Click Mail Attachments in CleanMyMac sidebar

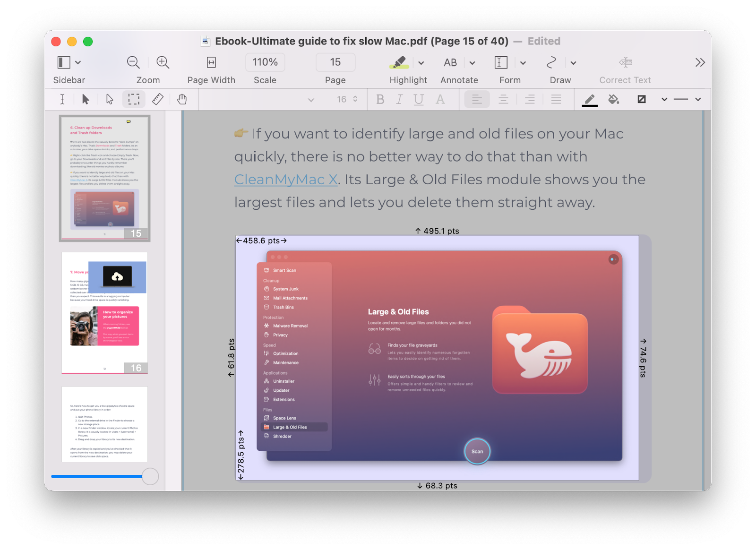[x=290, y=298]
